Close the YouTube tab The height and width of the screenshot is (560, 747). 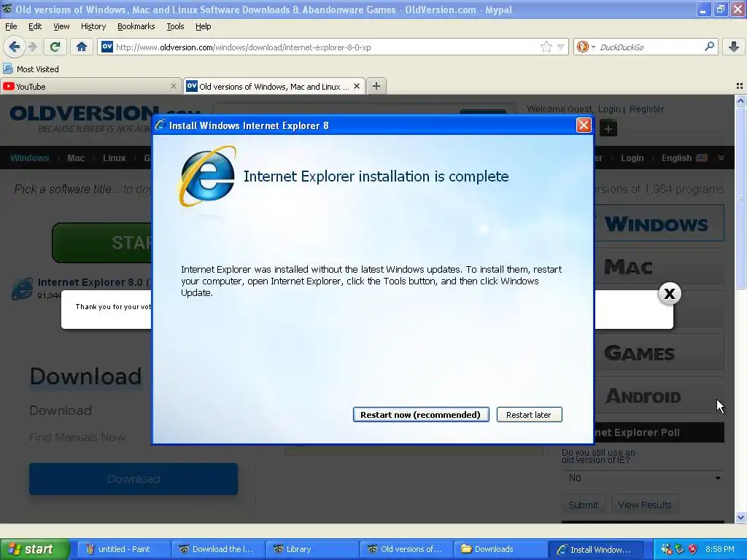point(174,86)
